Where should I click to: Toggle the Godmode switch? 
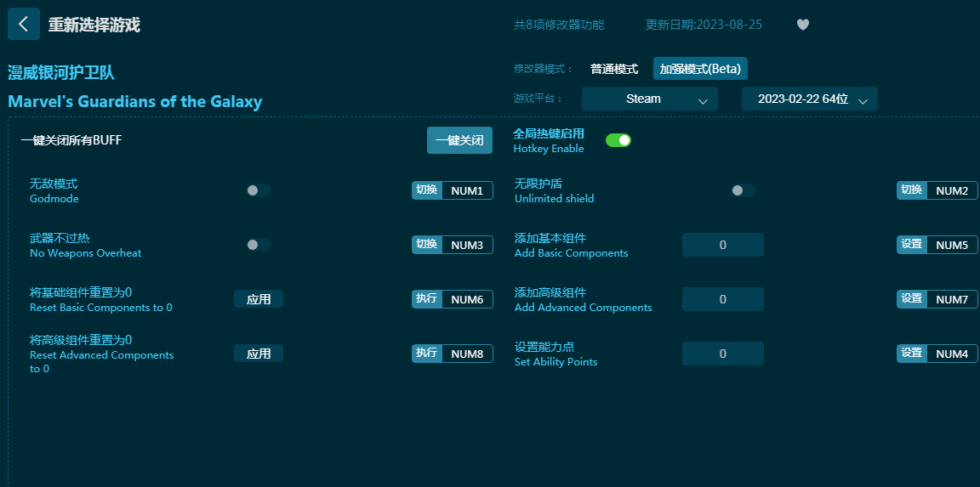(x=258, y=190)
